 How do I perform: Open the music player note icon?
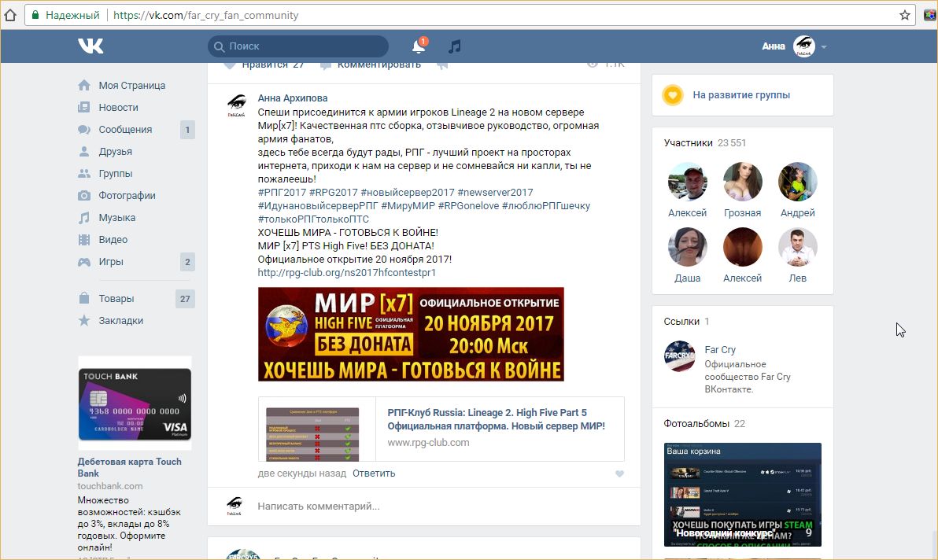coord(455,46)
